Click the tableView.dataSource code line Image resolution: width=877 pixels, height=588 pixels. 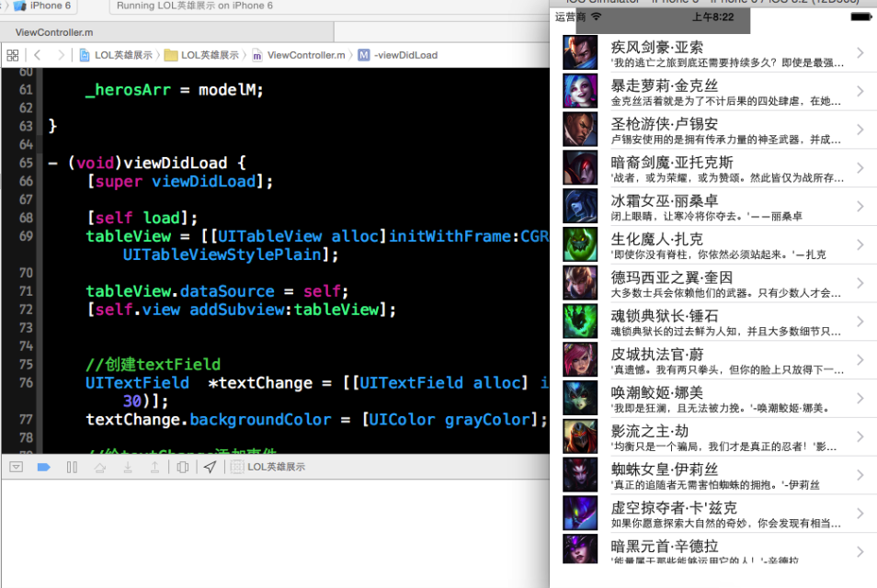coord(217,291)
